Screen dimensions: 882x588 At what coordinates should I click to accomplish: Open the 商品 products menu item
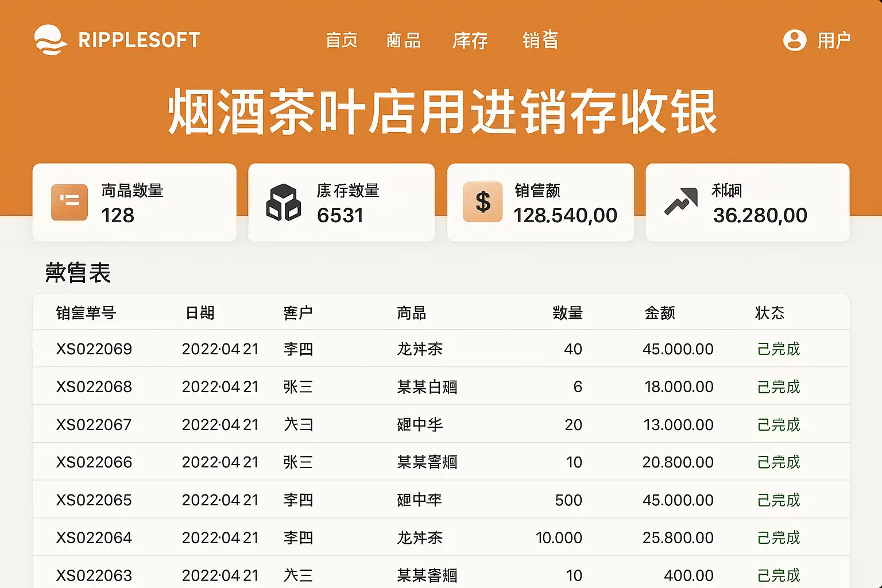(404, 40)
